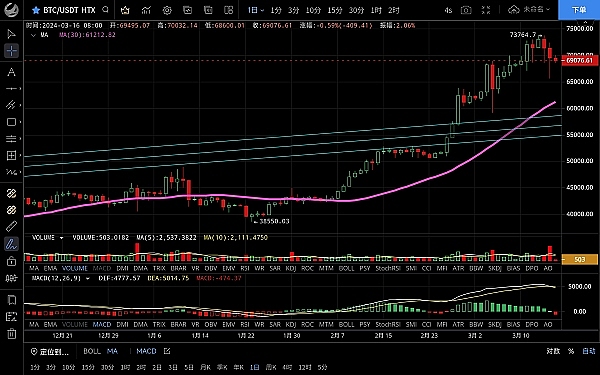Take a chart screenshot with camera icon
600x375 pixels.
[466, 10]
